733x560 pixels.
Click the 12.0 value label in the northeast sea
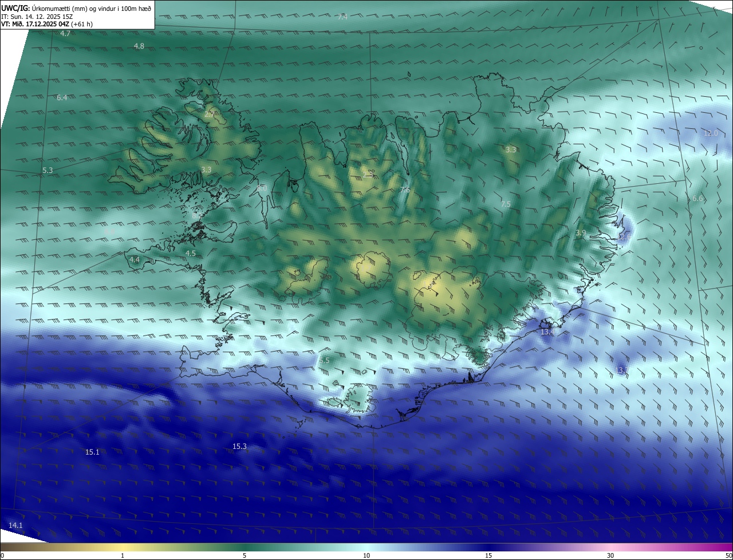click(x=711, y=133)
